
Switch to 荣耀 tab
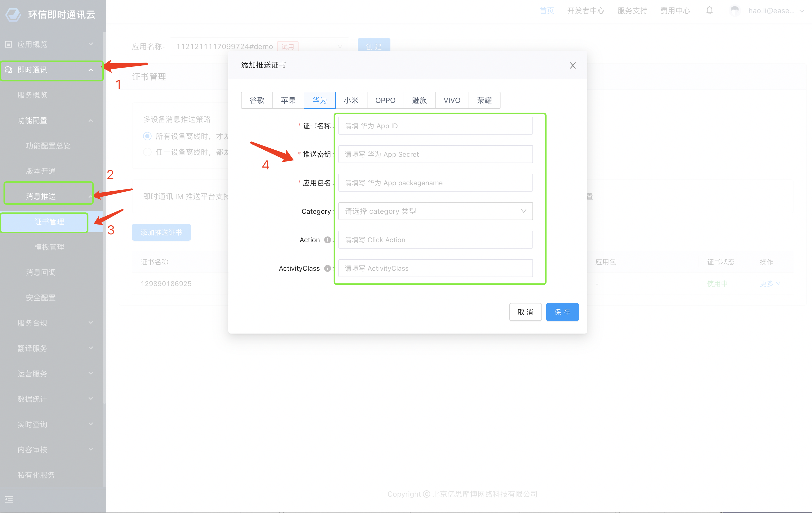point(484,100)
